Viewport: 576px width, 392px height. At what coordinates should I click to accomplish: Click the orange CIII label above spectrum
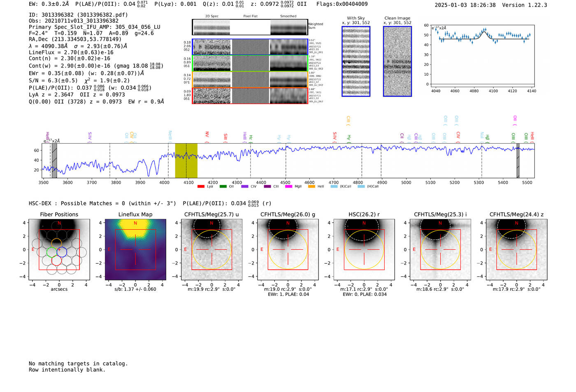(x=348, y=121)
